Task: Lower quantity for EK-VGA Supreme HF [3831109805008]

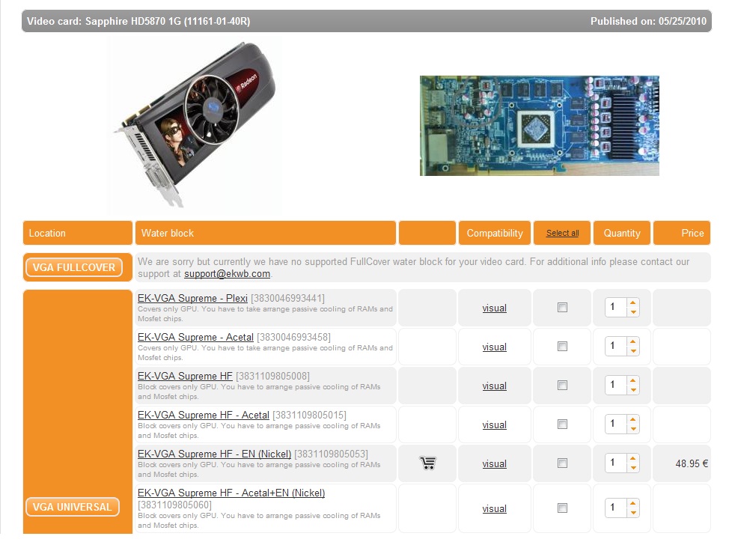Action: [x=633, y=390]
